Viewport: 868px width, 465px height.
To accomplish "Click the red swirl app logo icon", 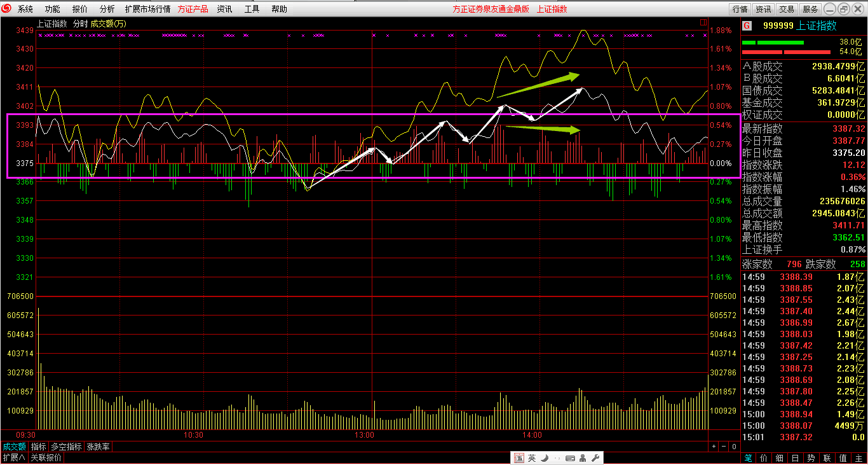I will (x=6, y=9).
